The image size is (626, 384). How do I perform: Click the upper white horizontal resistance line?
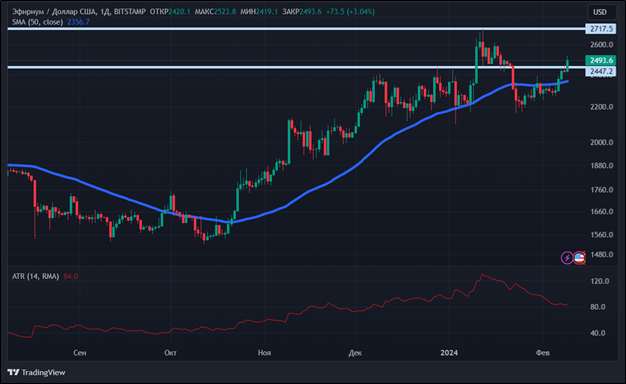(x=295, y=29)
